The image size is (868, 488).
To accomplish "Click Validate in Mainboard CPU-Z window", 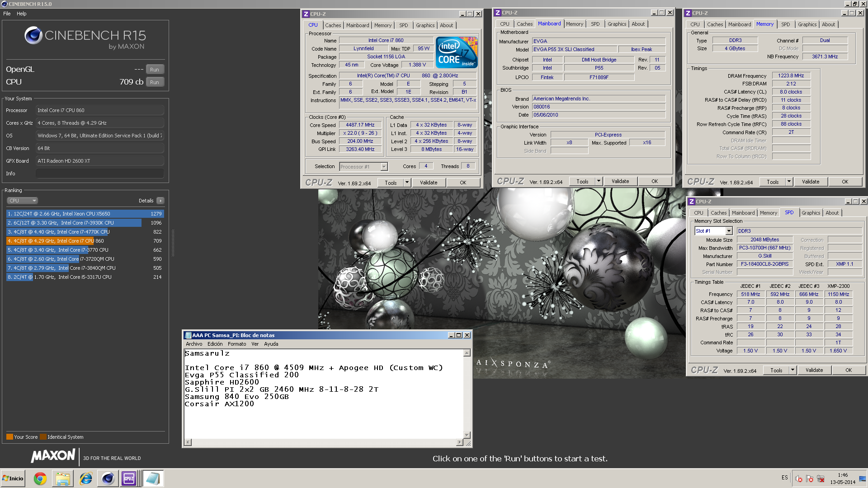I will tap(620, 181).
